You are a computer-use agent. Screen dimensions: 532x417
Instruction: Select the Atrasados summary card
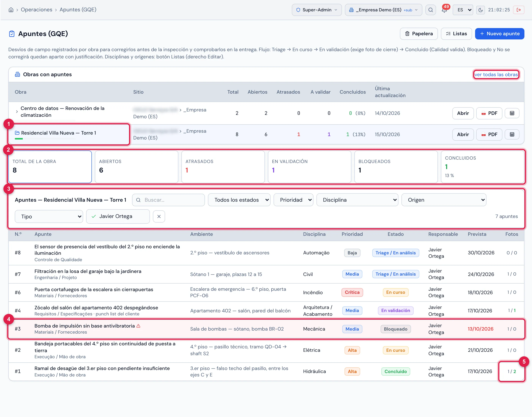(223, 167)
